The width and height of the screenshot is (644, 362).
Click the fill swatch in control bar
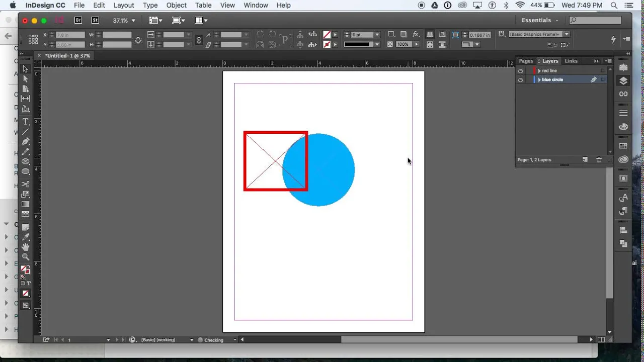pos(327,35)
